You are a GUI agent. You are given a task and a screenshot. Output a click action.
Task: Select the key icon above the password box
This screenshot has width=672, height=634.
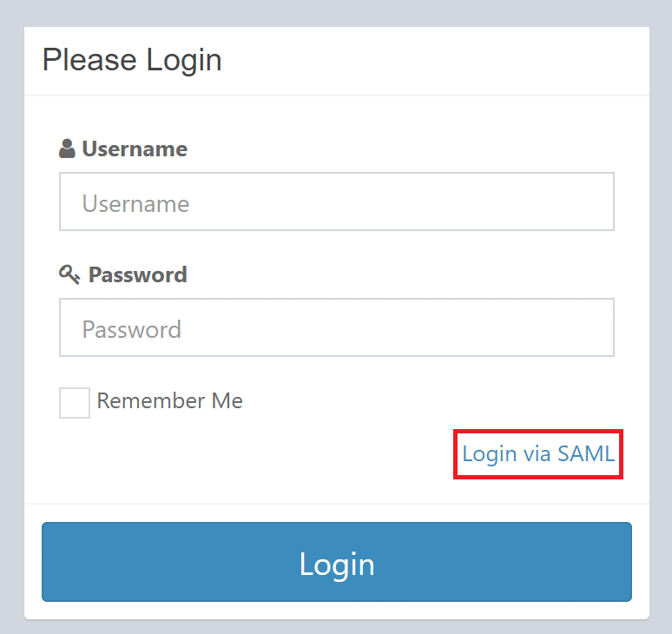pos(69,274)
